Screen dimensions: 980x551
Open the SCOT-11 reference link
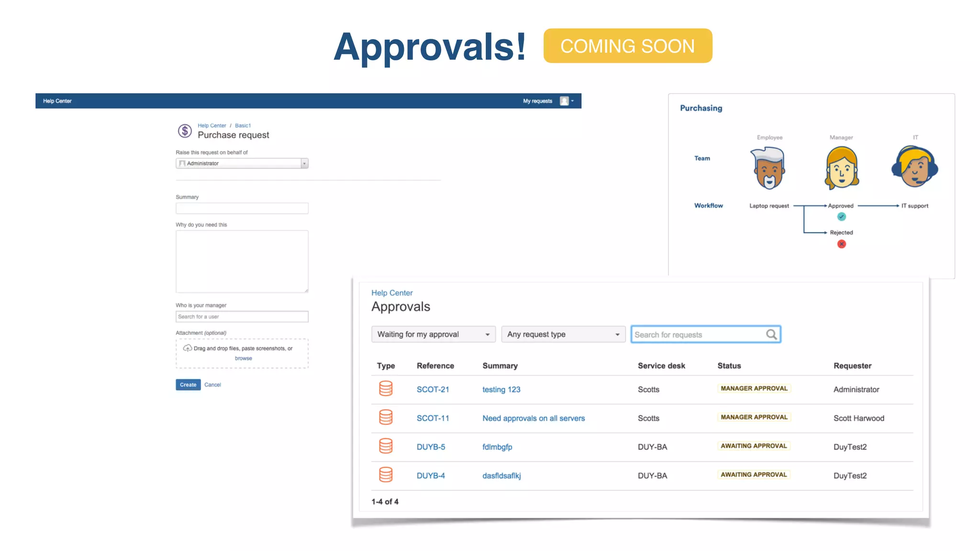(433, 418)
